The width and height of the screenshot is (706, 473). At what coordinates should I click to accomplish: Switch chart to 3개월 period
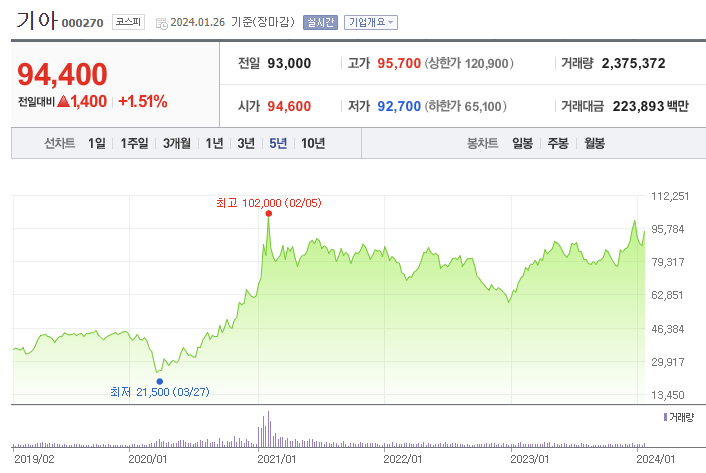pos(176,143)
